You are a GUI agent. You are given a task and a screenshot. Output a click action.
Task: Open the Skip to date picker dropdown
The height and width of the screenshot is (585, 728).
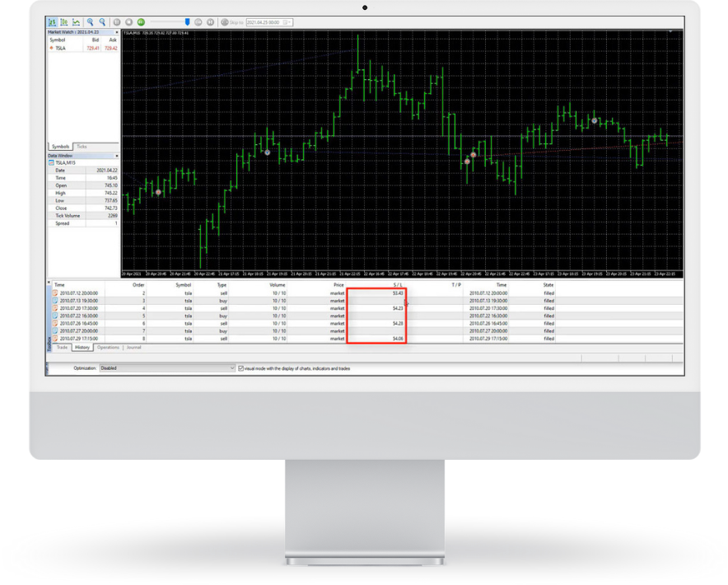(291, 22)
